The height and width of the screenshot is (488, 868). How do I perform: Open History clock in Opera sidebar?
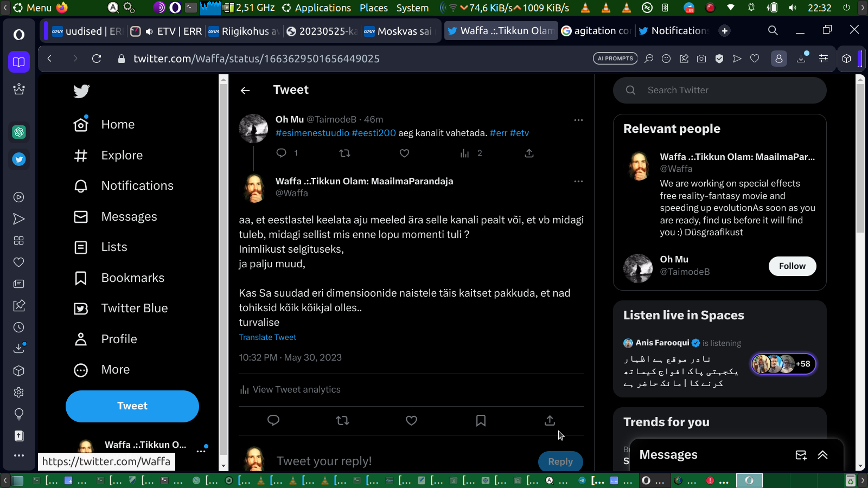tap(19, 328)
